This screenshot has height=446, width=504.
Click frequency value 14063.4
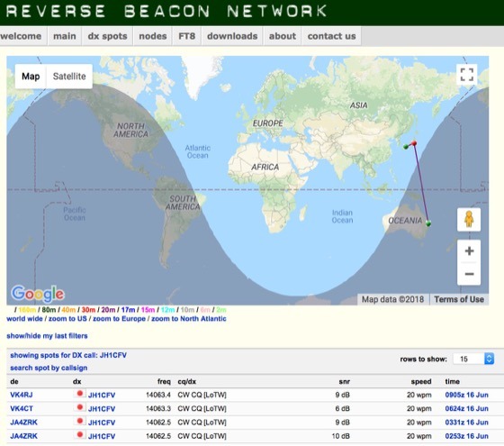(x=158, y=395)
